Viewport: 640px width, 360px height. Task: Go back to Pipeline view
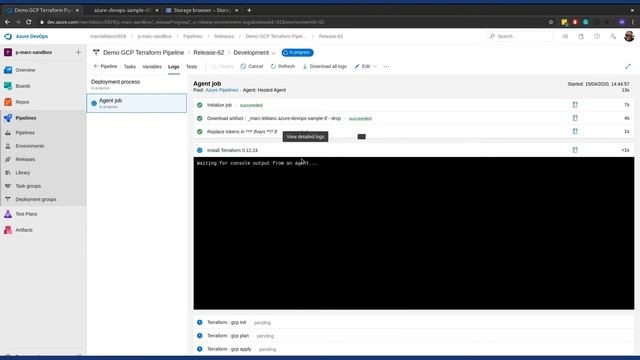(105, 66)
